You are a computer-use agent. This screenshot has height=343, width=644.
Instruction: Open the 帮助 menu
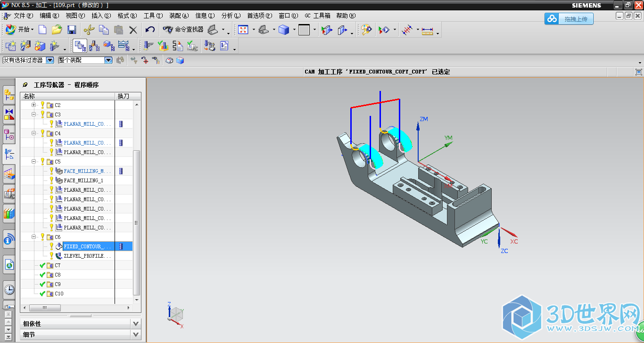(346, 16)
